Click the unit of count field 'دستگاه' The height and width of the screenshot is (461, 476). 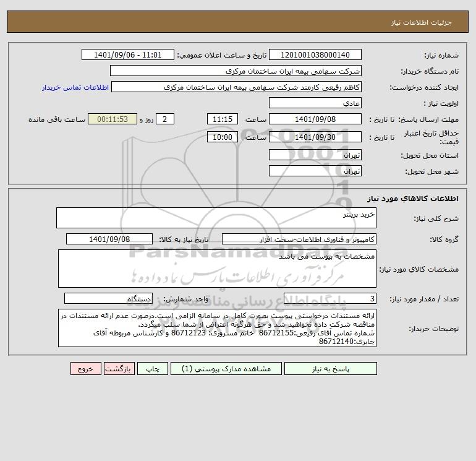pos(108,298)
